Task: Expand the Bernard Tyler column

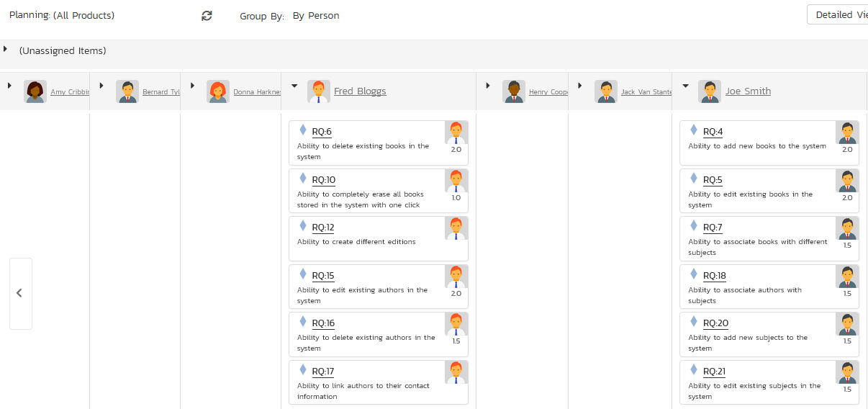Action: pyautogui.click(x=101, y=85)
